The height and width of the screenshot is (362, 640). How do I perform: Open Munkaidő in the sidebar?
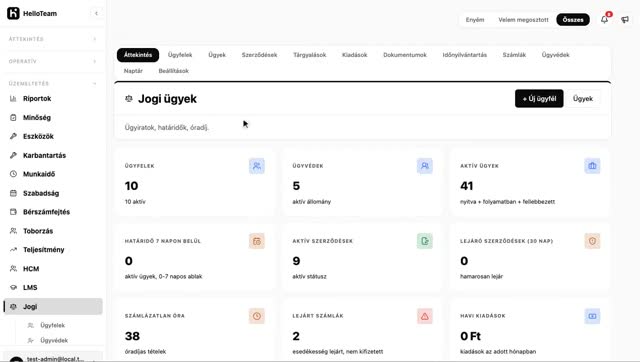(x=53, y=174)
